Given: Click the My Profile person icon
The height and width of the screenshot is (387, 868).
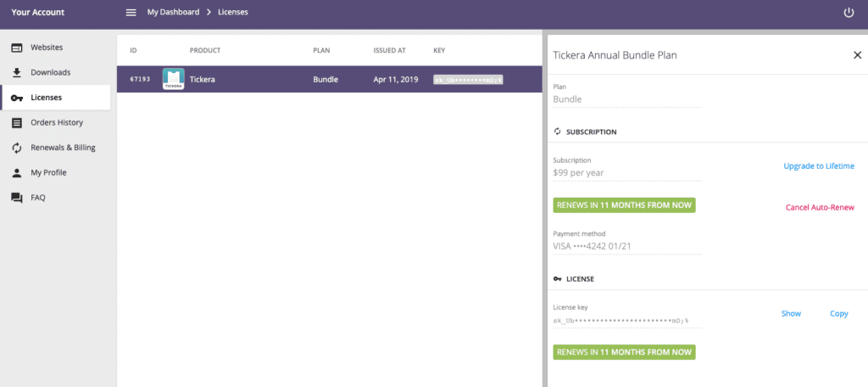Looking at the screenshot, I should pos(17,173).
